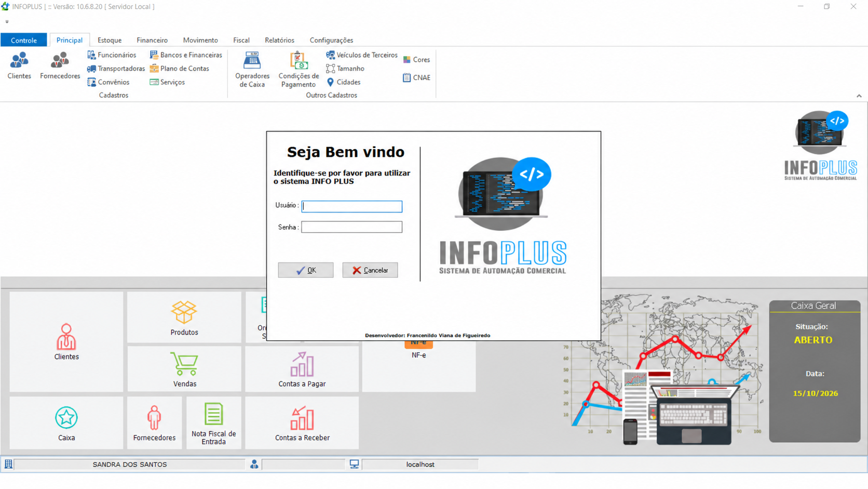Focus the Senha password field
868x489 pixels.
[352, 227]
